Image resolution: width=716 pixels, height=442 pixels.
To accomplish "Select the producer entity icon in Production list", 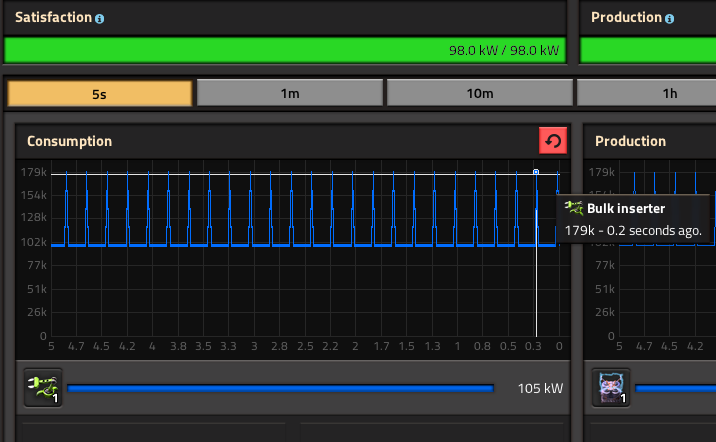I will point(611,388).
